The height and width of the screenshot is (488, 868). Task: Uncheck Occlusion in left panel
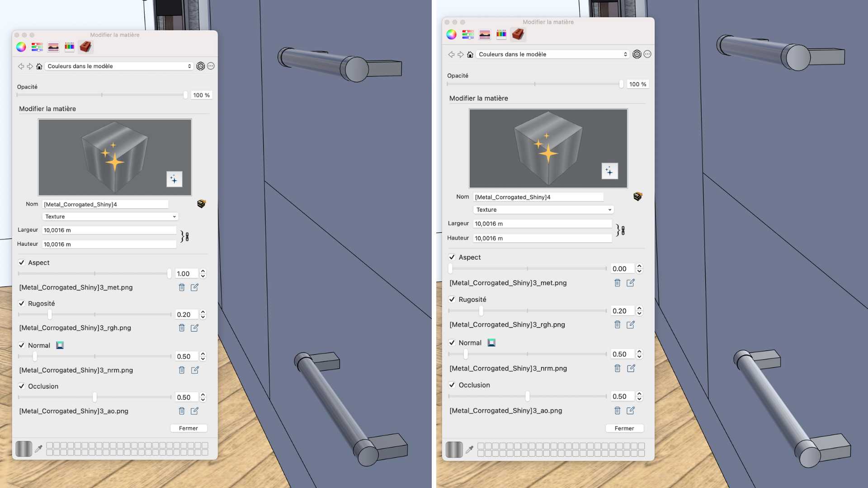(21, 386)
